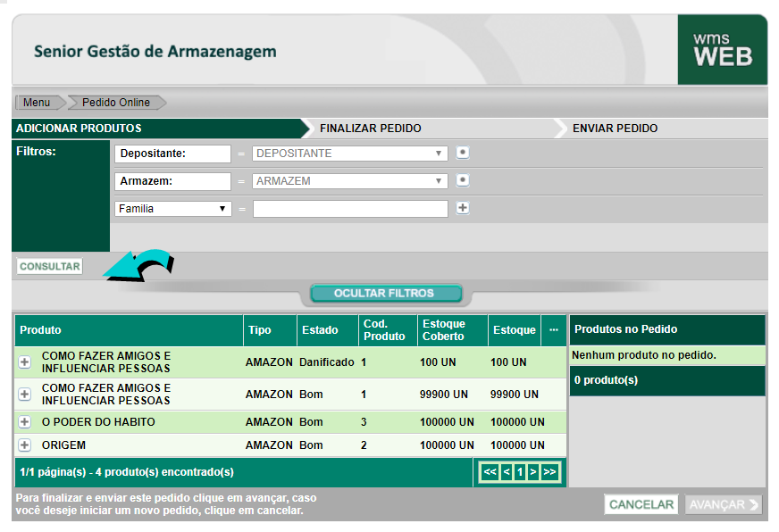Click the Armazem filter label
Image resolution: width=779 pixels, height=532 pixels.
click(172, 181)
